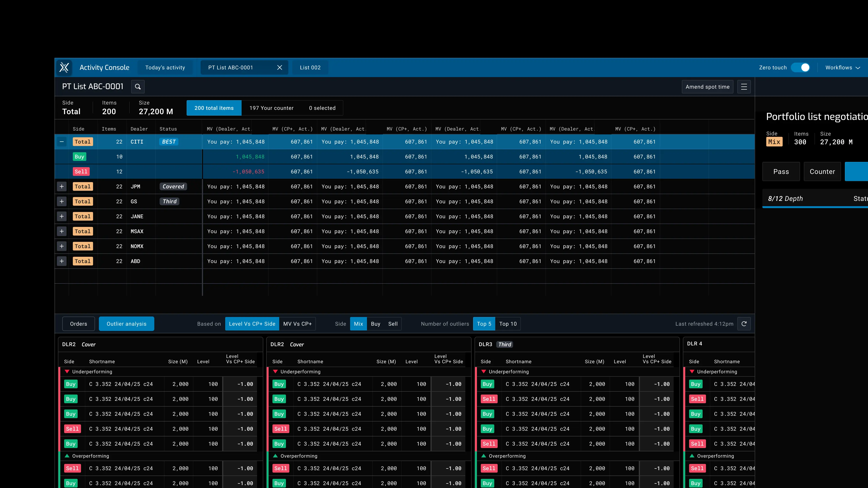Switch to the List 002 tab
This screenshot has width=868, height=488.
(310, 67)
